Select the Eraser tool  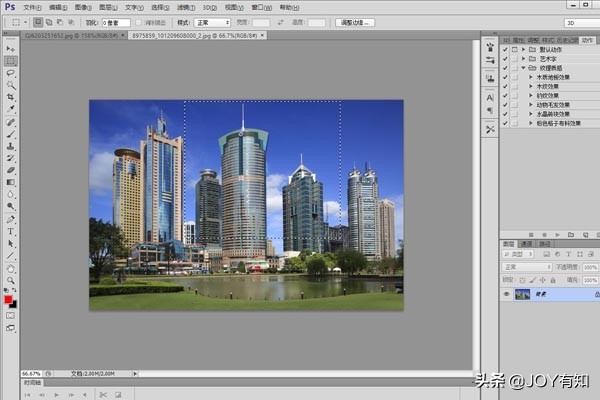coord(10,170)
